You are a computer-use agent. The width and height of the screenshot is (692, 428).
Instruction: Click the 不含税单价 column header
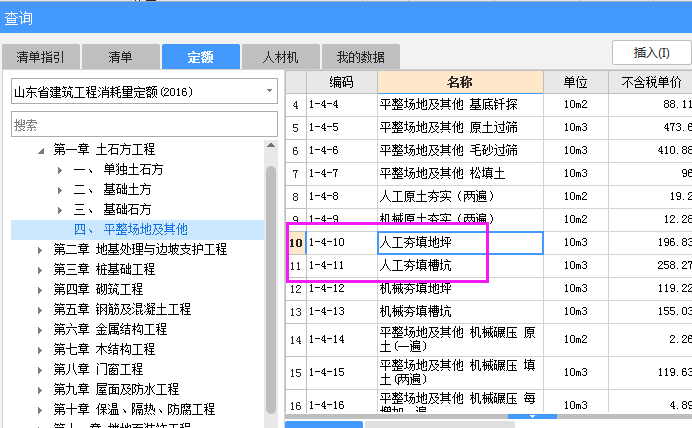click(x=651, y=82)
